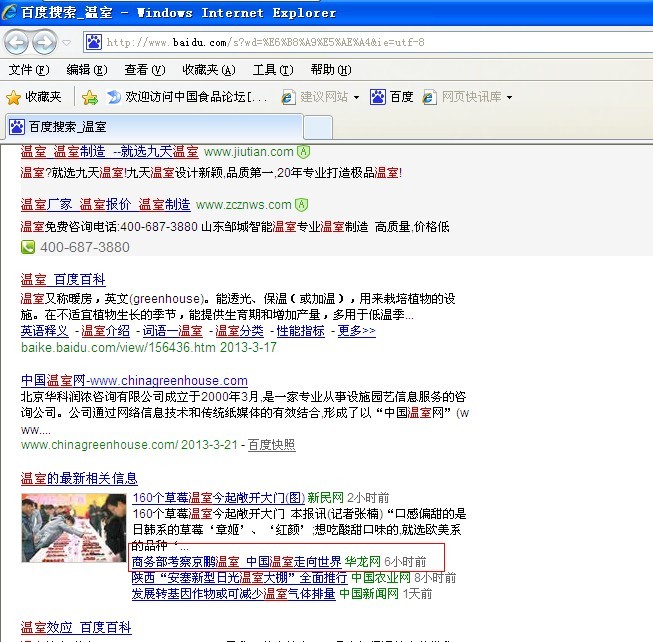Screen dimensions: 653x642
Task: Click the 更多>> link
Action: point(356,331)
